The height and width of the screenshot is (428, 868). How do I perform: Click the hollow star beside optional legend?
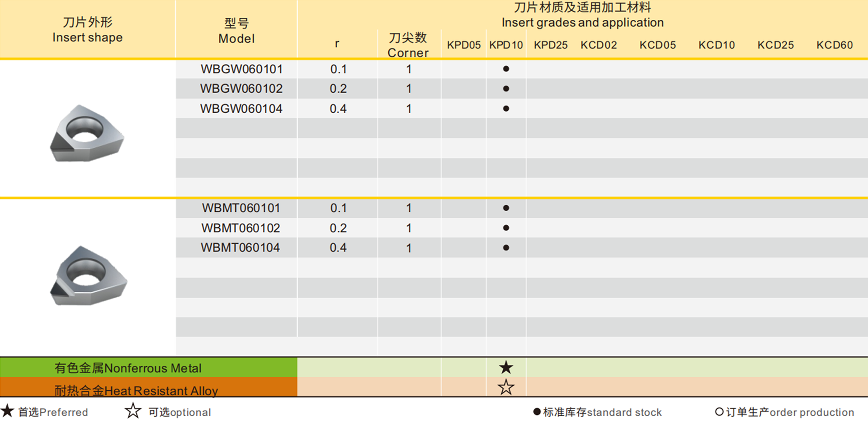coord(133,411)
